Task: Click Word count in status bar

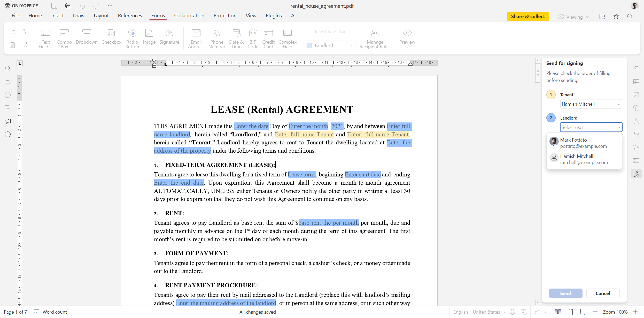Action: point(51,312)
